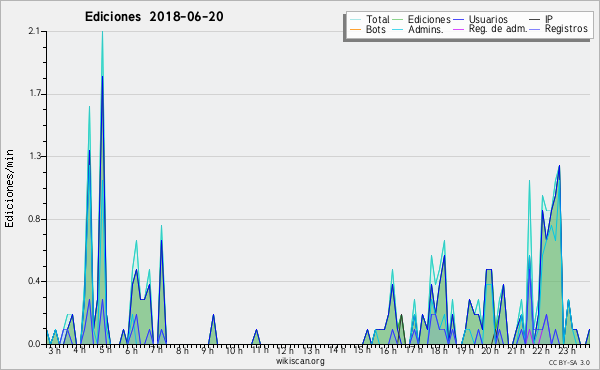The width and height of the screenshot is (600, 370).
Task: Click the 'CC BY-SA 3.0' license text
Action: [569, 362]
